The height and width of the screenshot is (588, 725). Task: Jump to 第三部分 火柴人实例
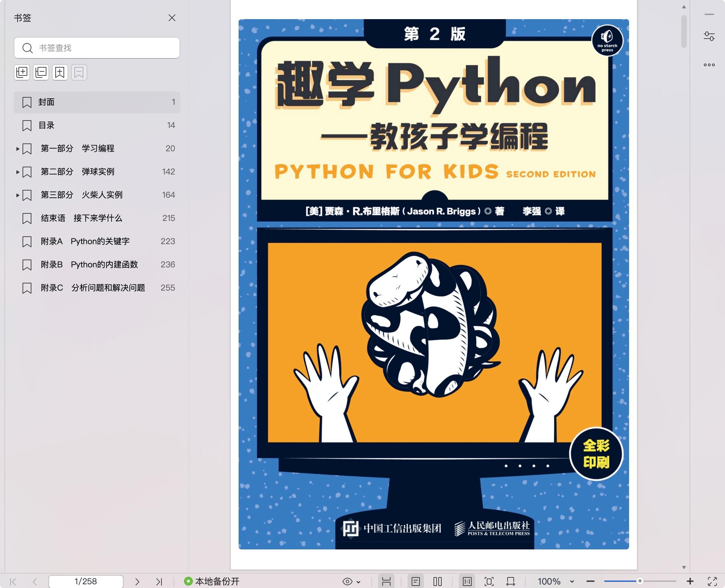pyautogui.click(x=82, y=195)
